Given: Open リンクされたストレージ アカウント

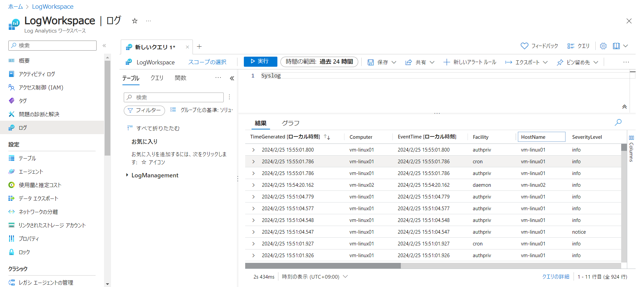Looking at the screenshot, I should pyautogui.click(x=52, y=225).
